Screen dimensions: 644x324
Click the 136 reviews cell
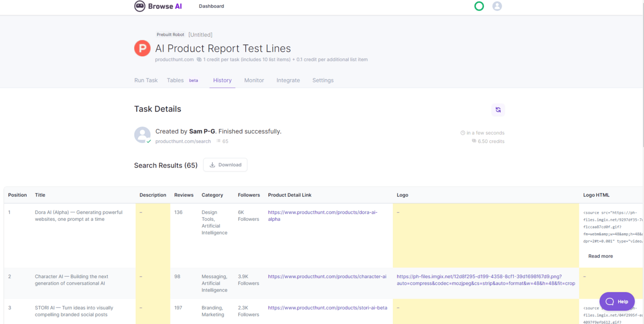pyautogui.click(x=178, y=212)
